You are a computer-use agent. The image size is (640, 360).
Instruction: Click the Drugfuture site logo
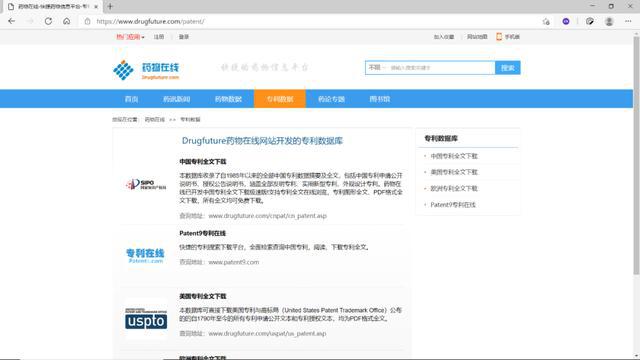[x=146, y=70]
